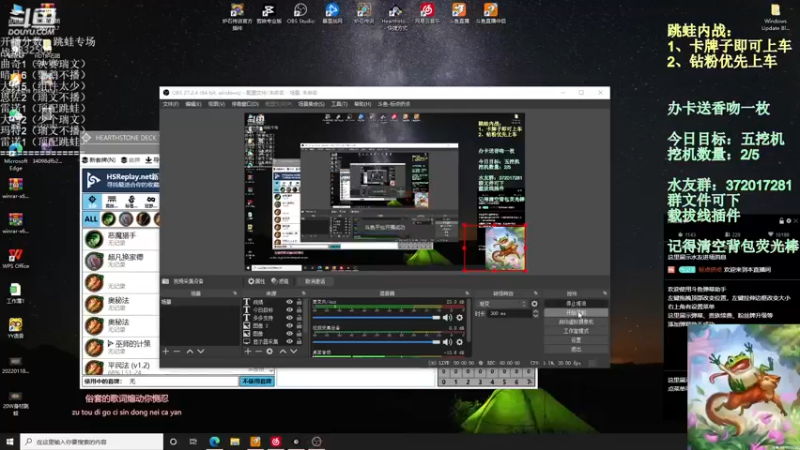Move the selected scene down
Viewport: 800px width, 450px height.
click(201, 351)
